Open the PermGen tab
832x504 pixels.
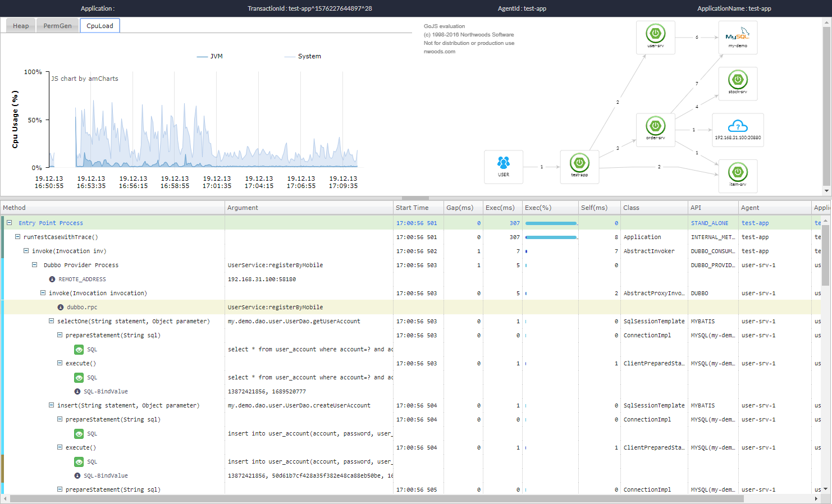(57, 26)
